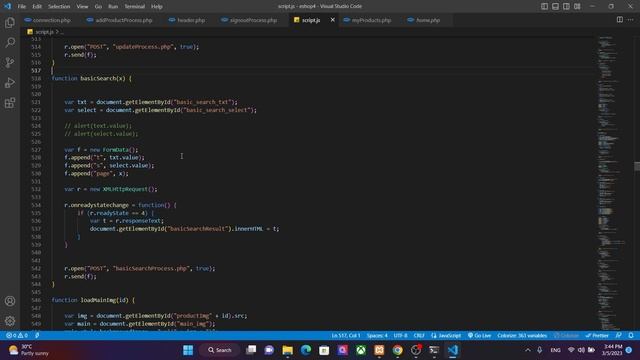This screenshot has height=360, width=640.
Task: Show errors and warnings in status bar
Action: click(x=17, y=336)
